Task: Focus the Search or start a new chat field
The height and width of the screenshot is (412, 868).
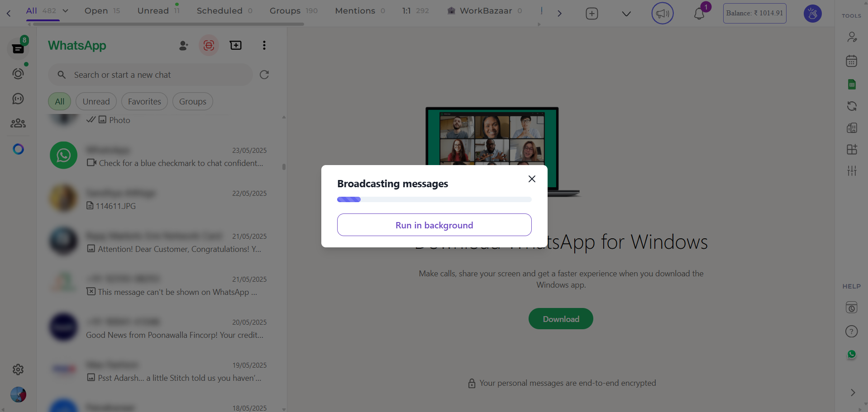Action: (x=150, y=75)
